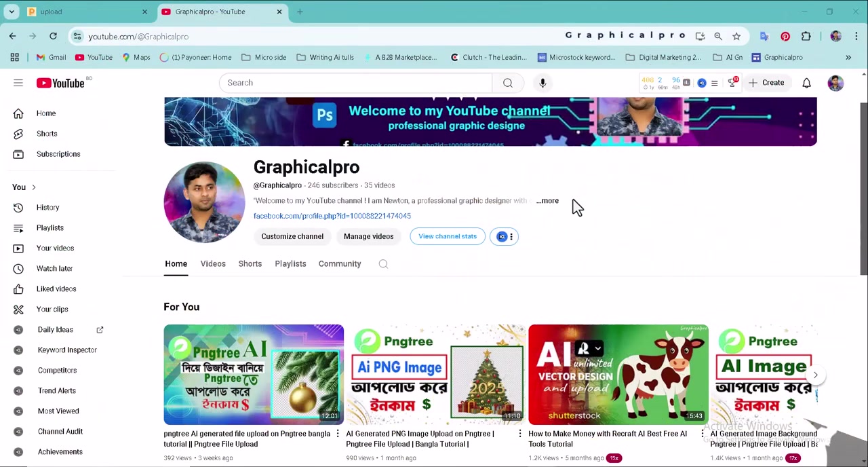
Task: Expand channel description with ...more
Action: pyautogui.click(x=547, y=201)
